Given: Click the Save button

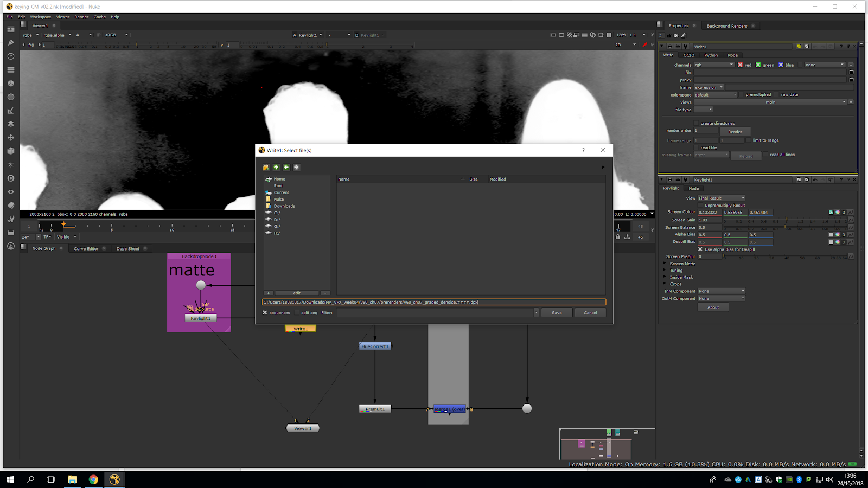Looking at the screenshot, I should 557,313.
